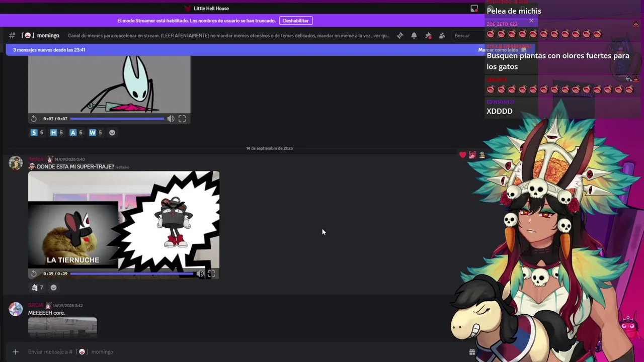The image size is (644, 362).
Task: Click the reaction with count 7
Action: (37, 288)
